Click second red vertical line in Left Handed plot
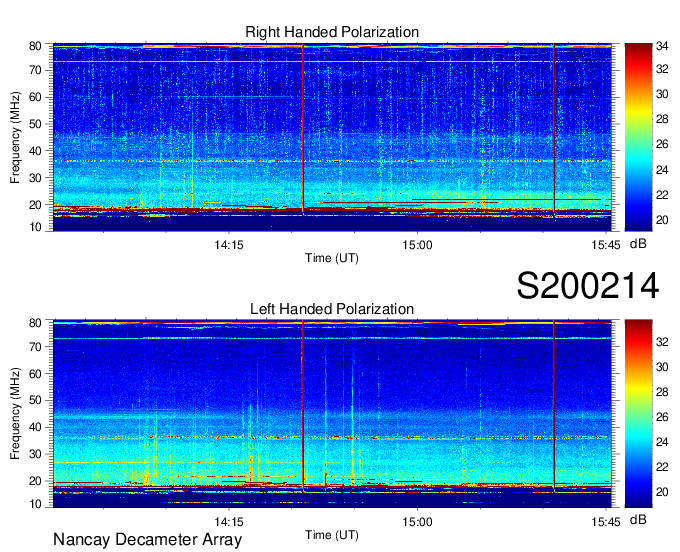Image resolution: width=680 pixels, height=552 pixels. [x=554, y=406]
